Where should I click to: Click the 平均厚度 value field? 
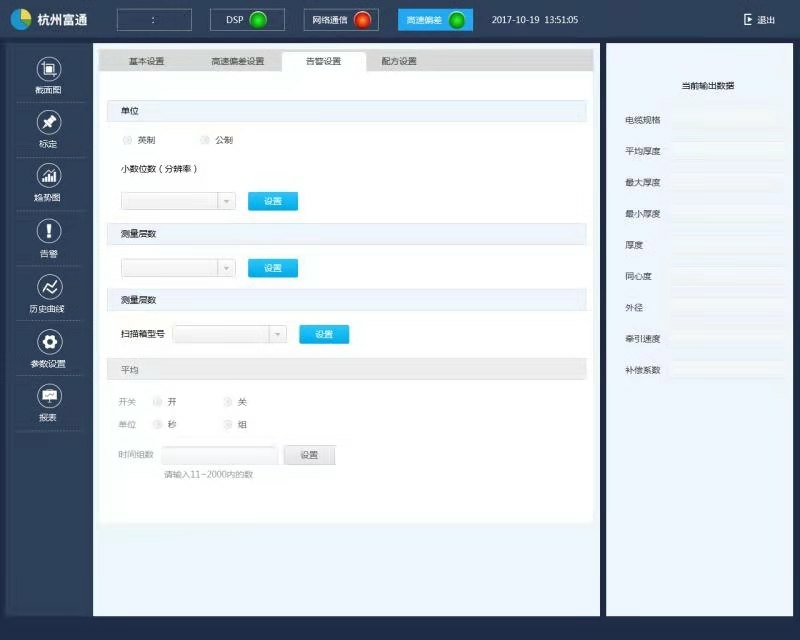(x=728, y=152)
